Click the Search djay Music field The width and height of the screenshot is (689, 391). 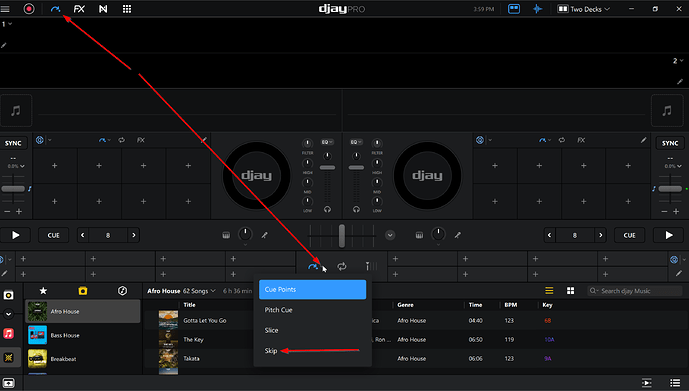tap(635, 291)
